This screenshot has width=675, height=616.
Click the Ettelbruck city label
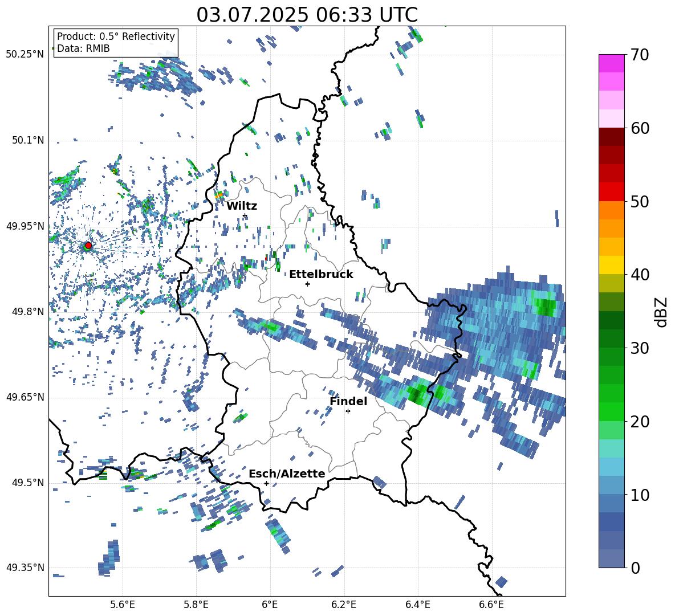[x=321, y=275]
